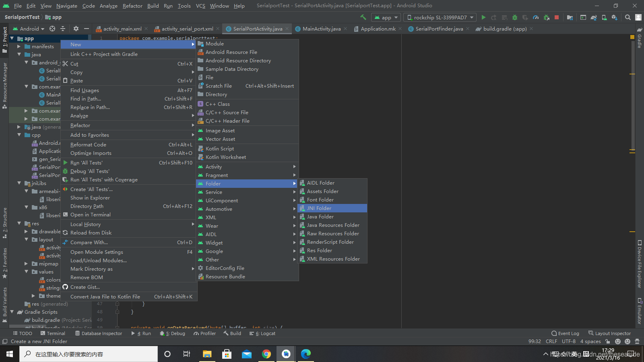This screenshot has width=644, height=362.
Task: Click the CRLF line separator in status bar
Action: [x=551, y=341]
